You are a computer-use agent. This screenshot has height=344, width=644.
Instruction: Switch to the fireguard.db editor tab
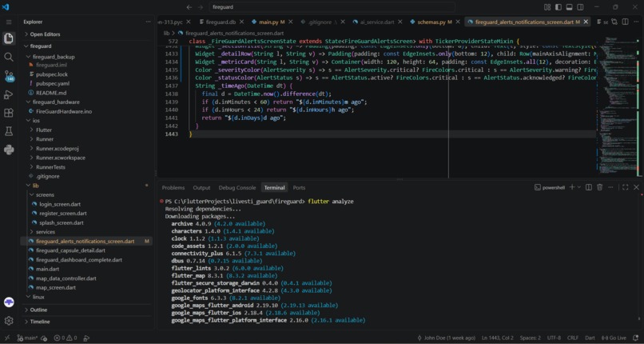221,22
